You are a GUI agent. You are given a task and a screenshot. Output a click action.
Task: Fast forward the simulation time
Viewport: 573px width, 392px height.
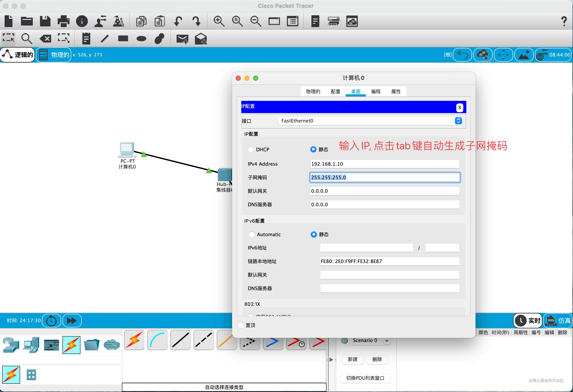pos(72,321)
